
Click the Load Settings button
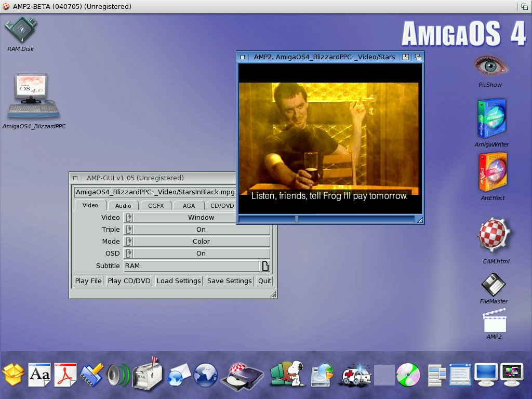pyautogui.click(x=179, y=281)
